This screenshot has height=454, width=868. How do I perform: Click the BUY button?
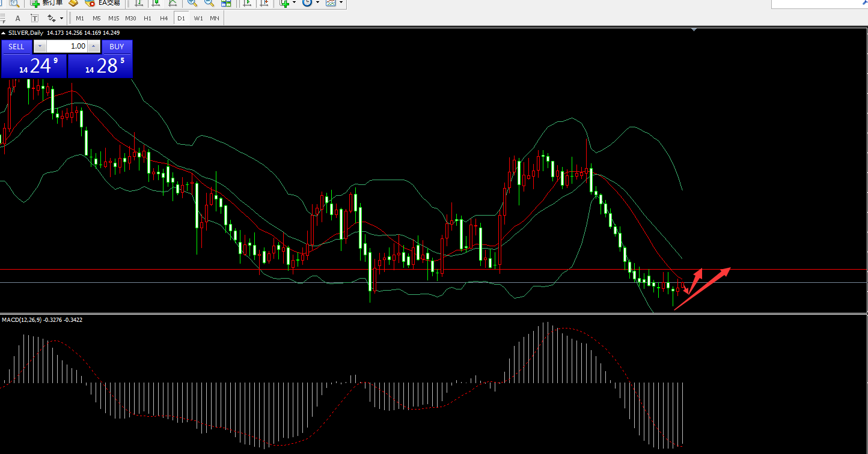point(117,47)
